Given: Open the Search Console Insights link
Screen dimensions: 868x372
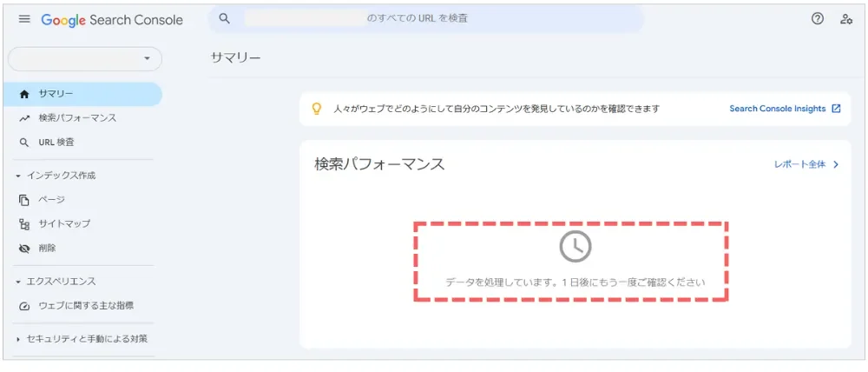Looking at the screenshot, I should 777,109.
